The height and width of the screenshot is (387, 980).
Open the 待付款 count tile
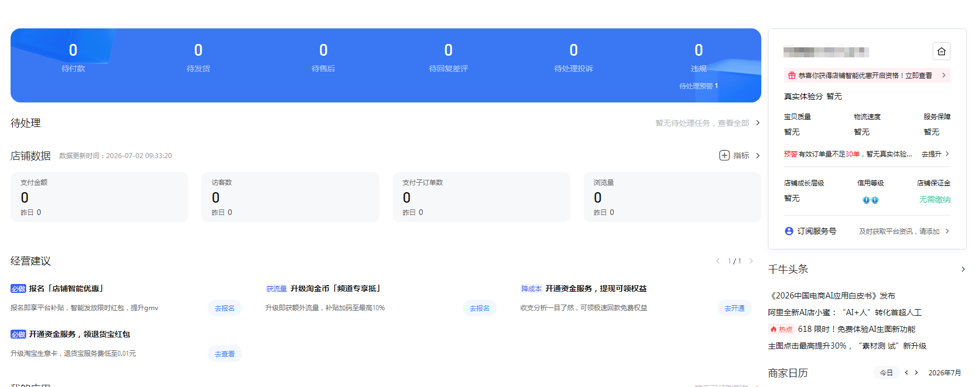73,57
